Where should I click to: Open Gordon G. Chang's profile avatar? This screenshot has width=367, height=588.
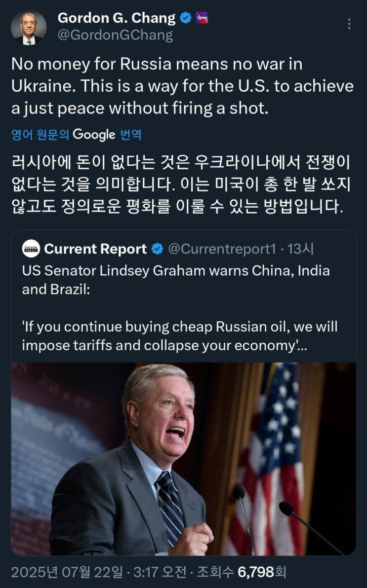coord(28,27)
